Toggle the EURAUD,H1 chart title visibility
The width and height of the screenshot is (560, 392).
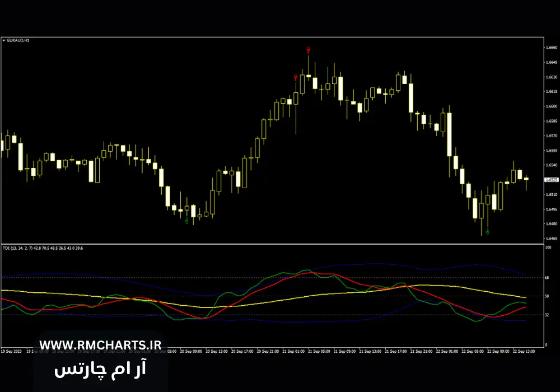[20, 40]
